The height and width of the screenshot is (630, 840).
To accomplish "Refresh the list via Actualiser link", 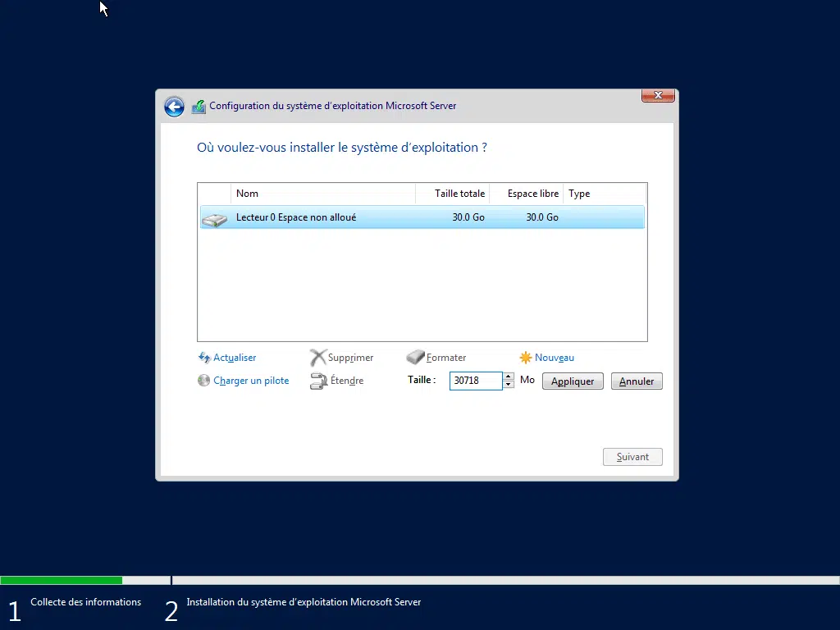I will 235,358.
